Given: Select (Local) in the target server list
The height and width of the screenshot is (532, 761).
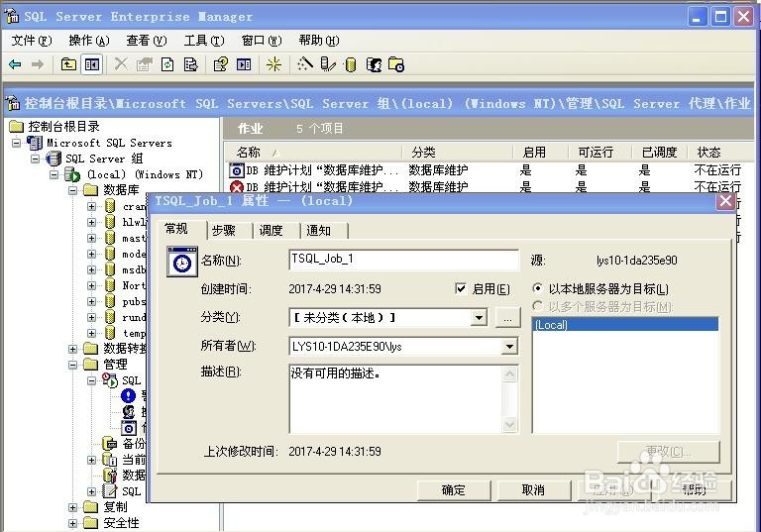Looking at the screenshot, I should coord(625,325).
